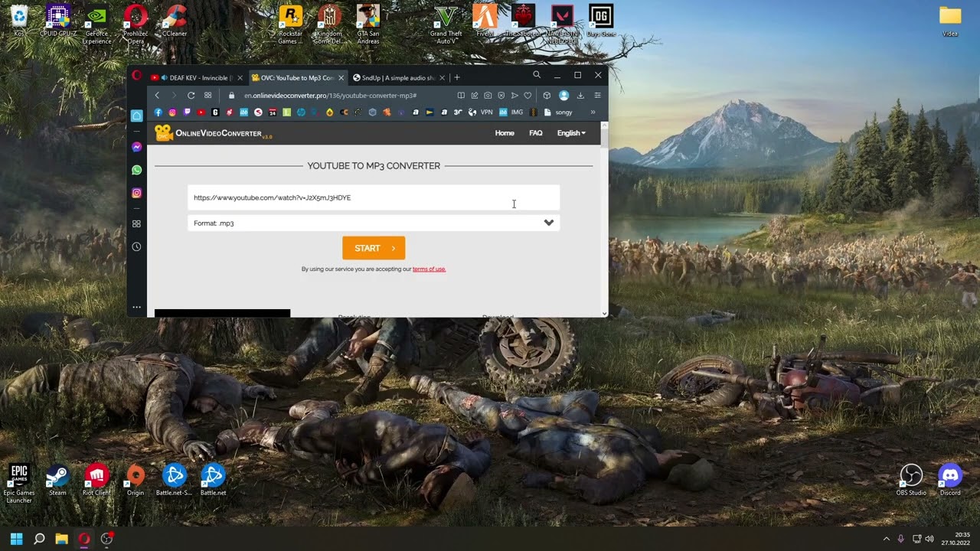Image resolution: width=980 pixels, height=551 pixels.
Task: Open a new browser tab
Action: click(457, 77)
